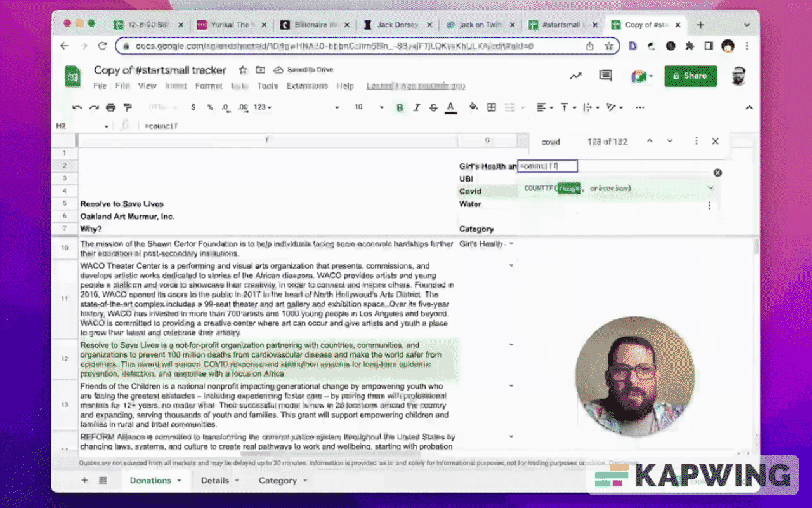This screenshot has height=508, width=812.
Task: Open the font family dropdown arrow
Action: point(337,107)
